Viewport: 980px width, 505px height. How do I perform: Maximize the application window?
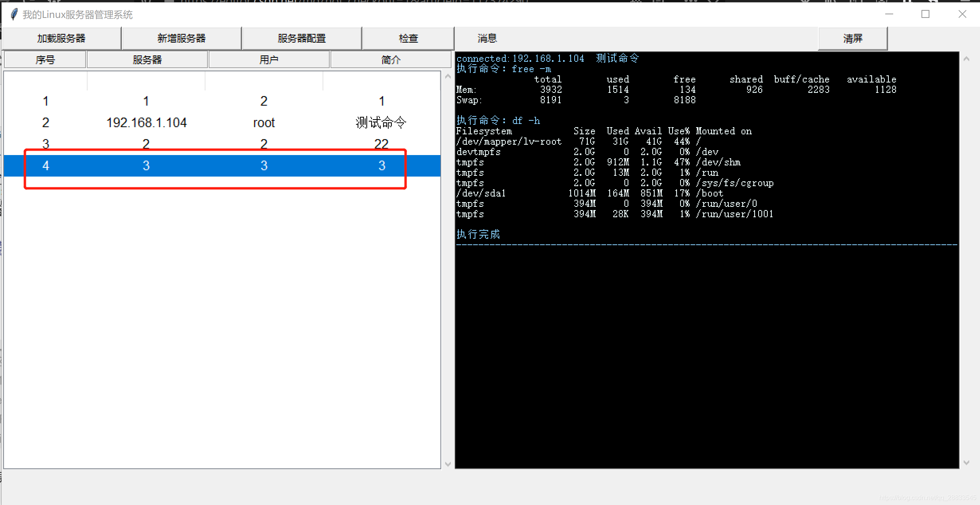(925, 14)
